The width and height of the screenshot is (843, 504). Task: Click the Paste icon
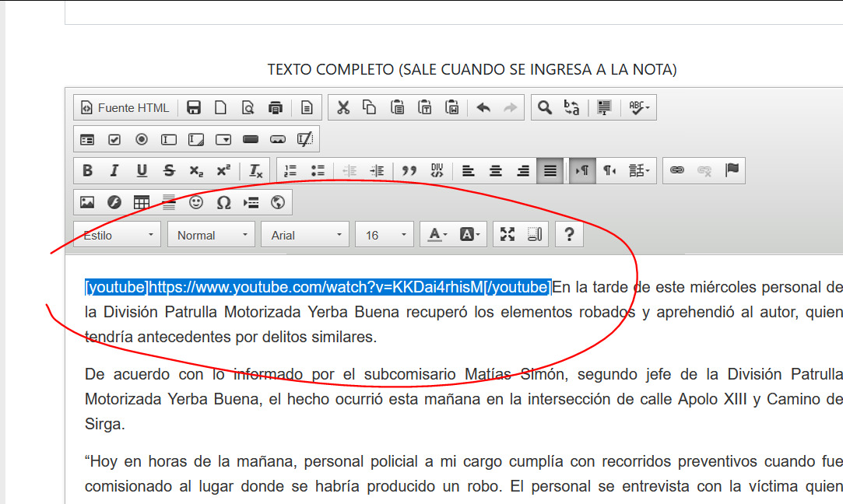click(397, 107)
